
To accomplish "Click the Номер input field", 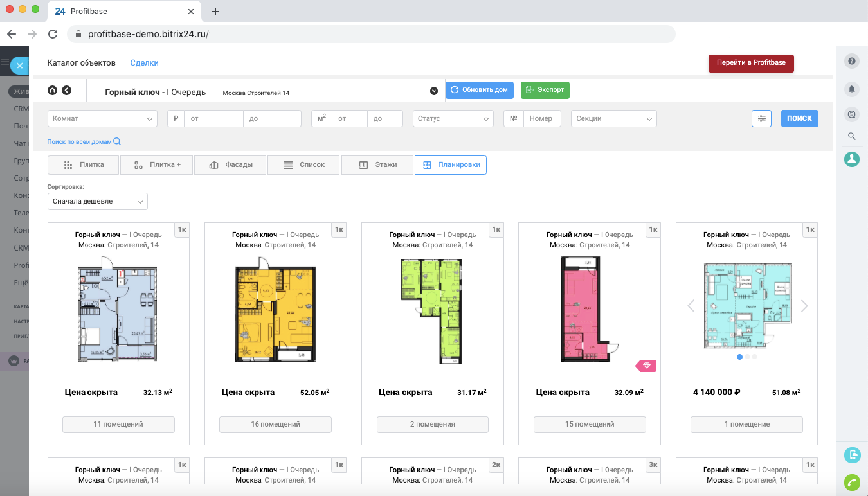I will (541, 119).
